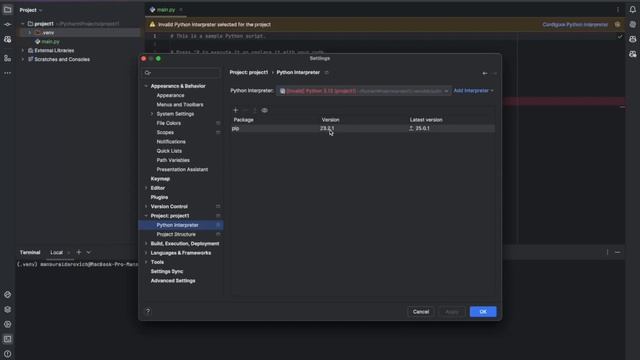Click the warning banner settings gear icon
The height and width of the screenshot is (360, 640).
(x=617, y=24)
